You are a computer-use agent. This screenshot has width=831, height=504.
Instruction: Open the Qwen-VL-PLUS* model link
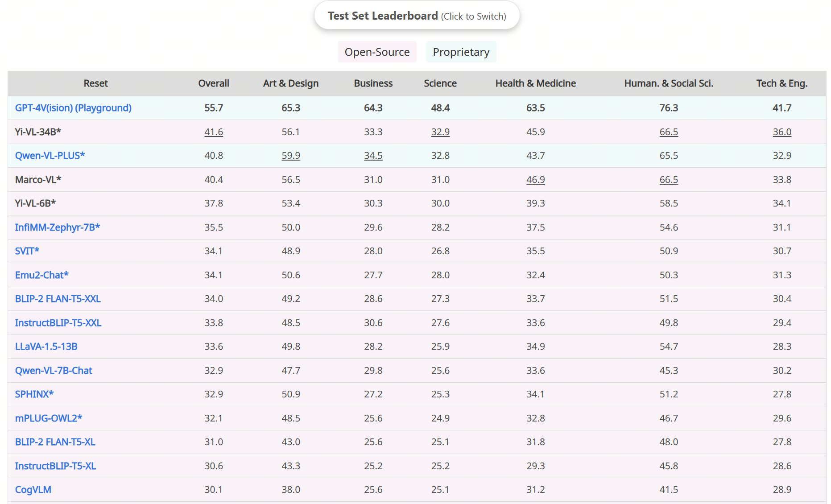(x=50, y=156)
